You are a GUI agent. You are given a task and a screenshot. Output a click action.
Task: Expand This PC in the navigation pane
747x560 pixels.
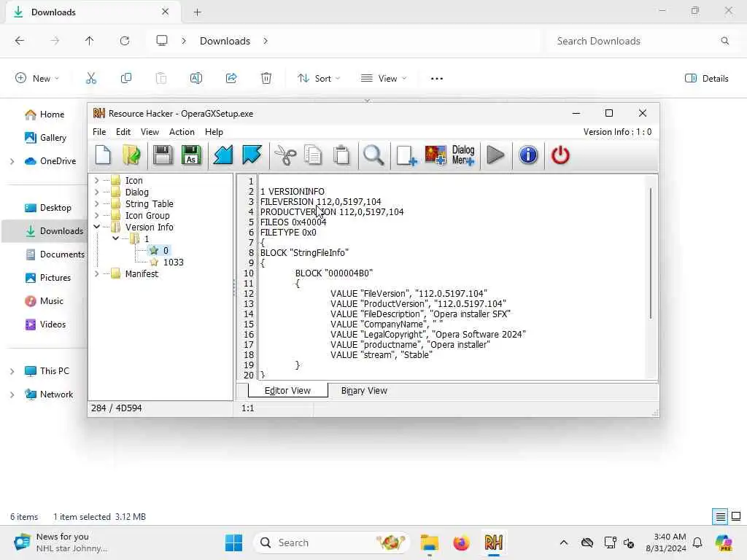[x=12, y=371]
